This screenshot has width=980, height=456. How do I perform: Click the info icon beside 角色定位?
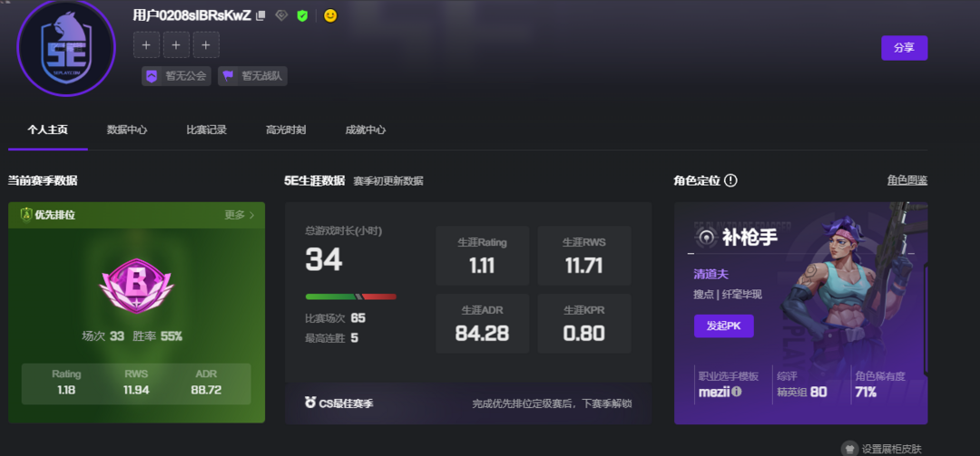[730, 180]
